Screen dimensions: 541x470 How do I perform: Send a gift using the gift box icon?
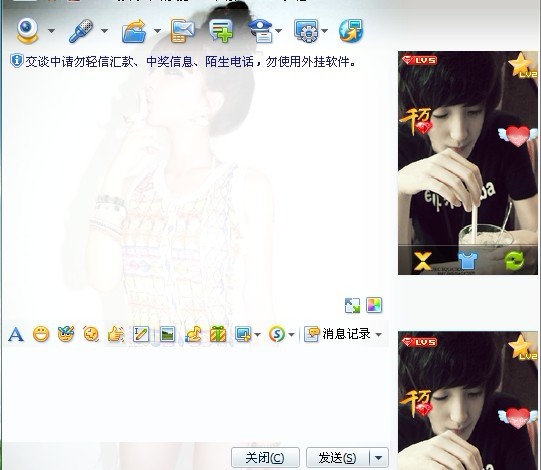click(x=218, y=334)
